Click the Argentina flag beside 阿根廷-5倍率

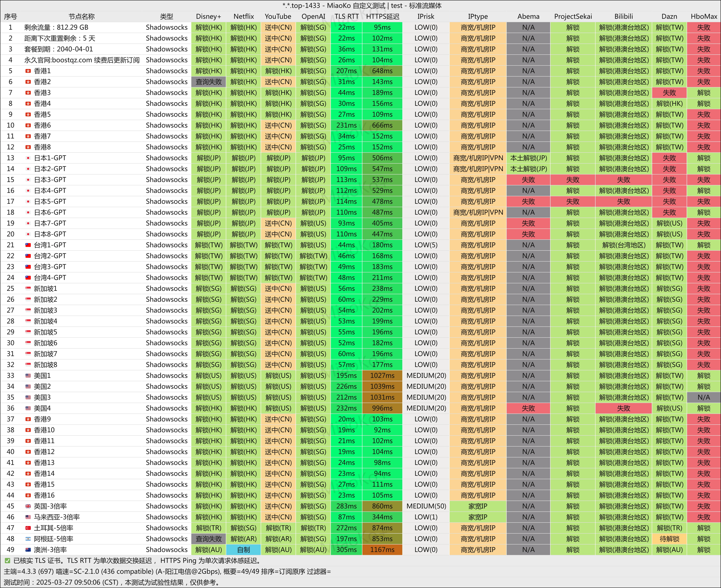28,538
